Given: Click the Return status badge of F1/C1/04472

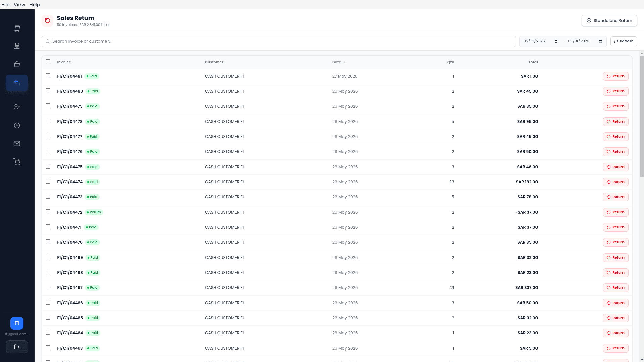Looking at the screenshot, I should 94,212.
